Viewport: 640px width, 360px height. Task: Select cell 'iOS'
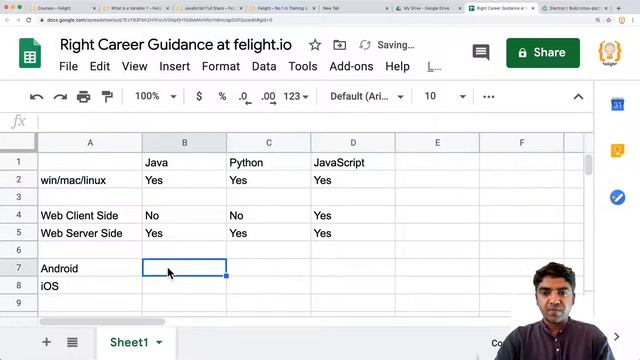click(90, 286)
